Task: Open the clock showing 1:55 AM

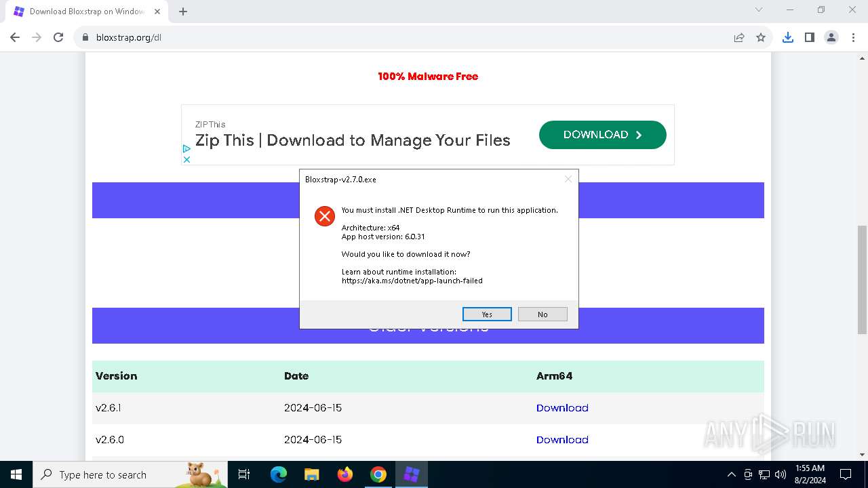Action: pyautogui.click(x=810, y=474)
